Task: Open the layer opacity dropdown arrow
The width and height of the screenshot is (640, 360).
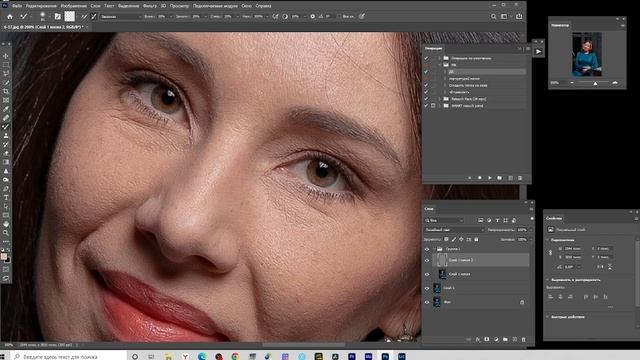Action: (530, 230)
